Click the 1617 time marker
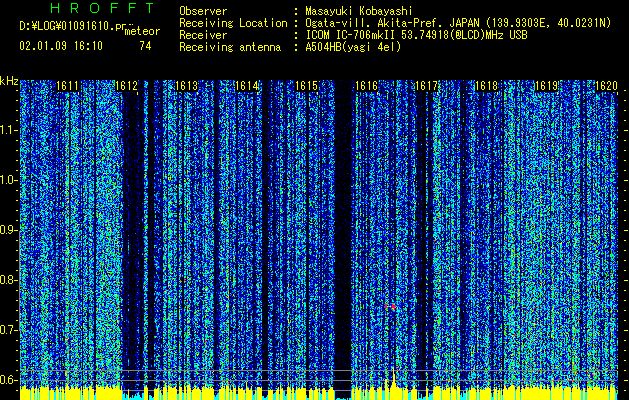629x400 pixels. tap(426, 86)
